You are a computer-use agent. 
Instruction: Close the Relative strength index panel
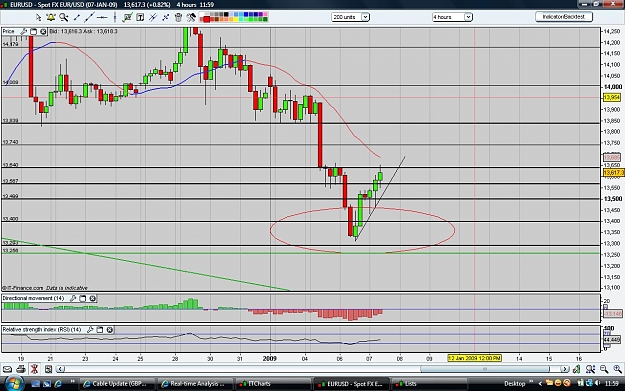coord(110,330)
